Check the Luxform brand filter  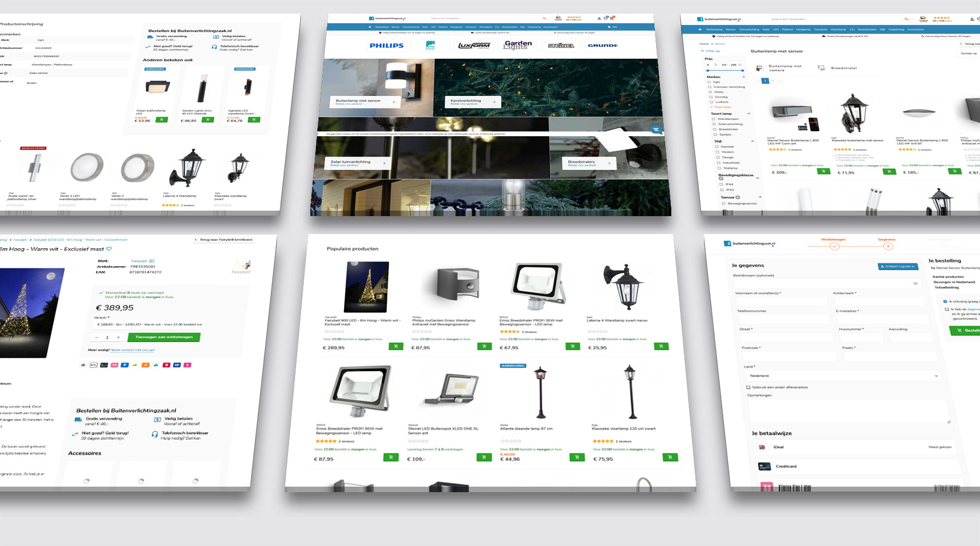(x=711, y=102)
